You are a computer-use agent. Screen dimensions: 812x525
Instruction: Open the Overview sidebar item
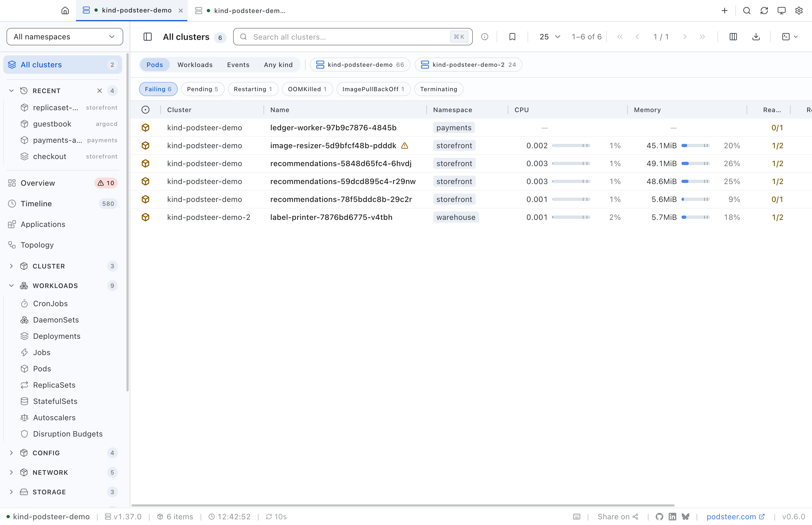[x=63, y=183]
